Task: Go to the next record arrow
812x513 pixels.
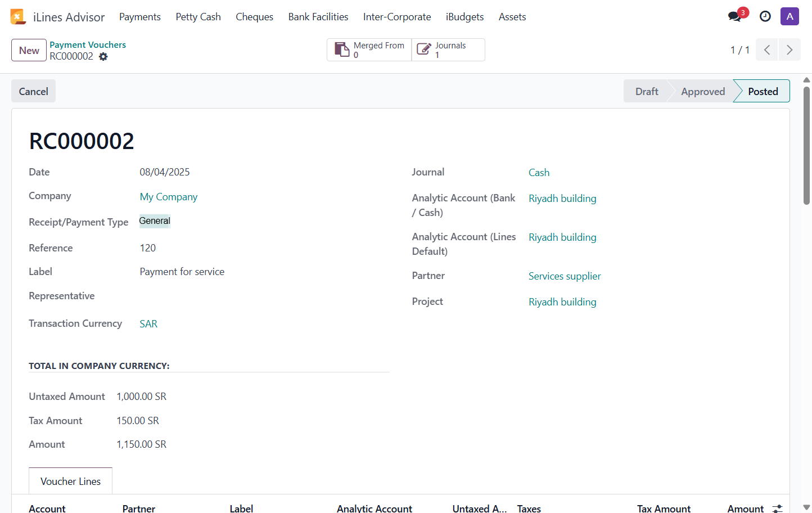Action: (x=790, y=49)
